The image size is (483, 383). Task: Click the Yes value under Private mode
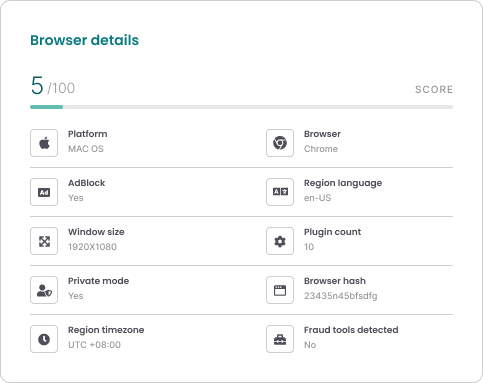(76, 296)
